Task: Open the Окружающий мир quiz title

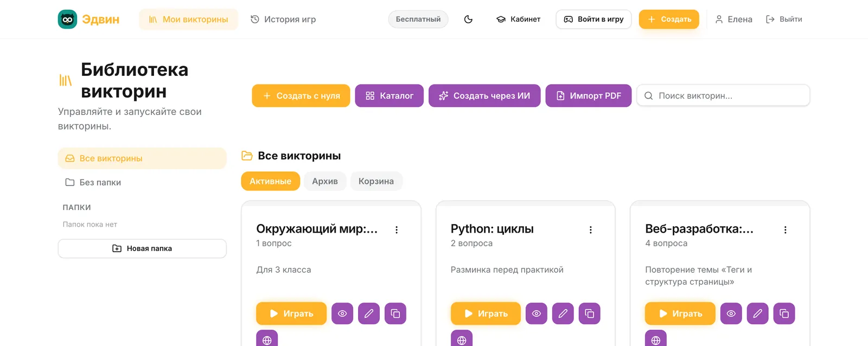Action: pyautogui.click(x=317, y=229)
